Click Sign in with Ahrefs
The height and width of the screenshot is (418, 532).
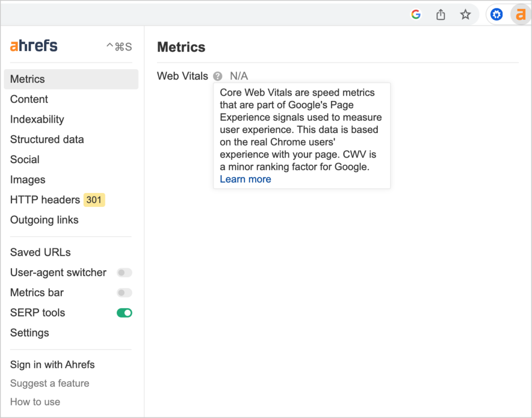pyautogui.click(x=52, y=364)
